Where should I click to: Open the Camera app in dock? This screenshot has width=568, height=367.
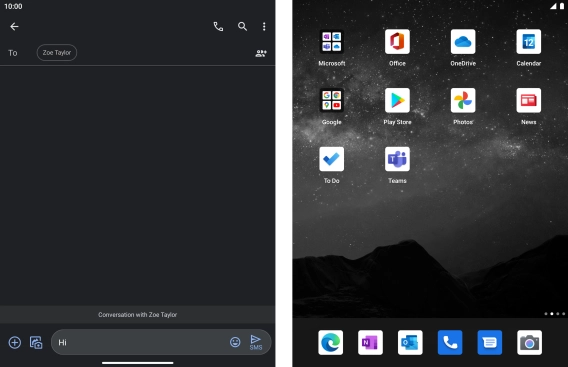click(530, 342)
